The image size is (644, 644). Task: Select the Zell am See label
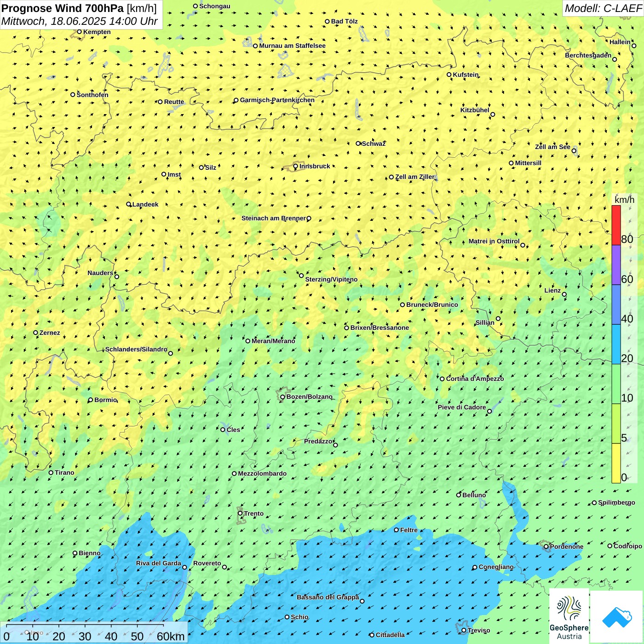[552, 147]
